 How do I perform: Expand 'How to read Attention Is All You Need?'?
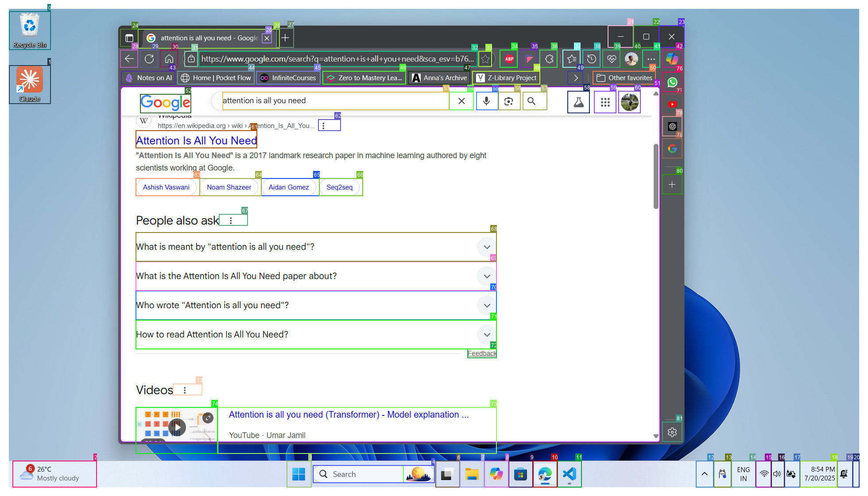316,334
